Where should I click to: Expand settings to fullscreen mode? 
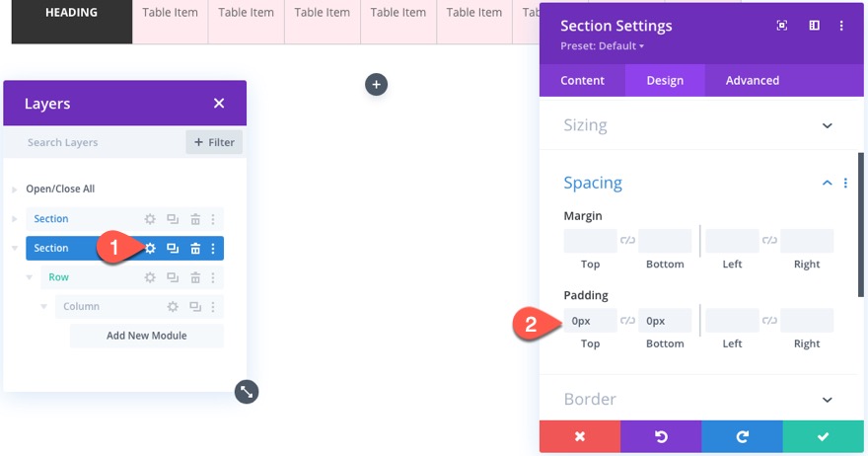[x=782, y=26]
